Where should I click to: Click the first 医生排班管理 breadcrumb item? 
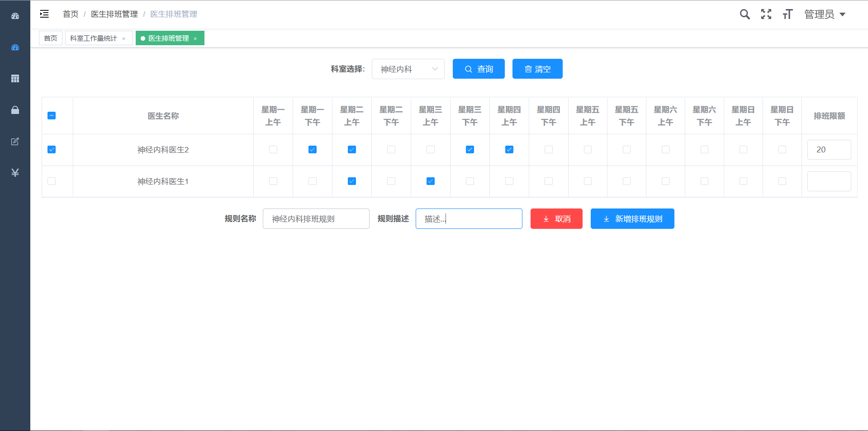point(114,14)
